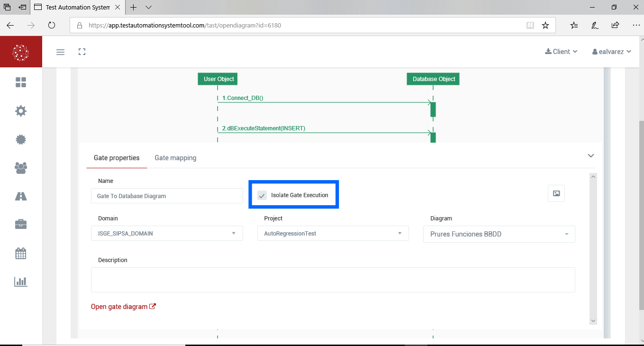Open the ealvarez user dropdown

(x=612, y=52)
